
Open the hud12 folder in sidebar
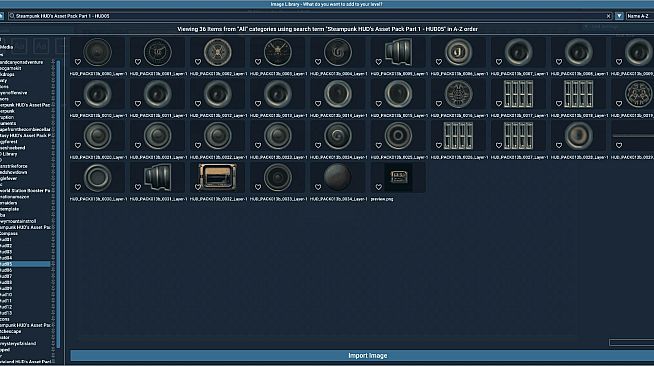click(x=6, y=307)
